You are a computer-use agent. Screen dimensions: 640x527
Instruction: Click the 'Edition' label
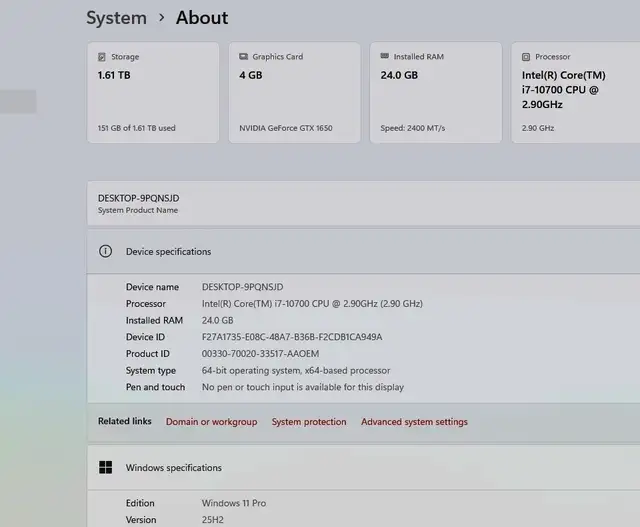point(140,503)
